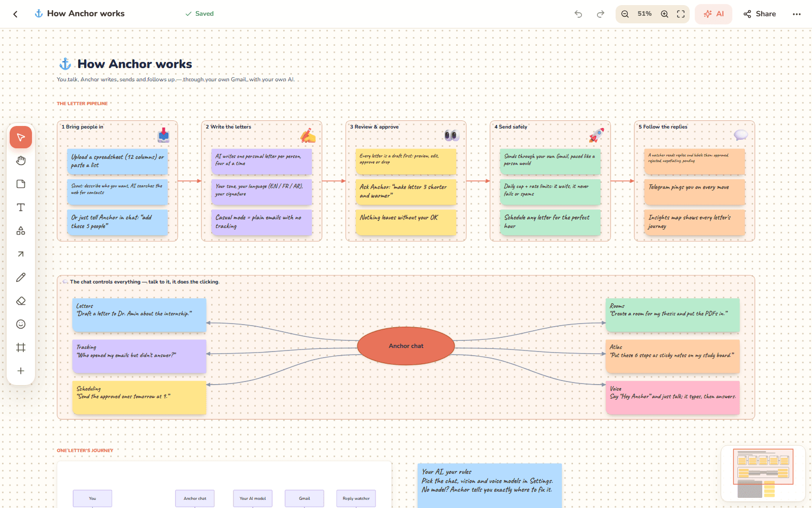
Task: Fit the board to screen
Action: coord(681,14)
